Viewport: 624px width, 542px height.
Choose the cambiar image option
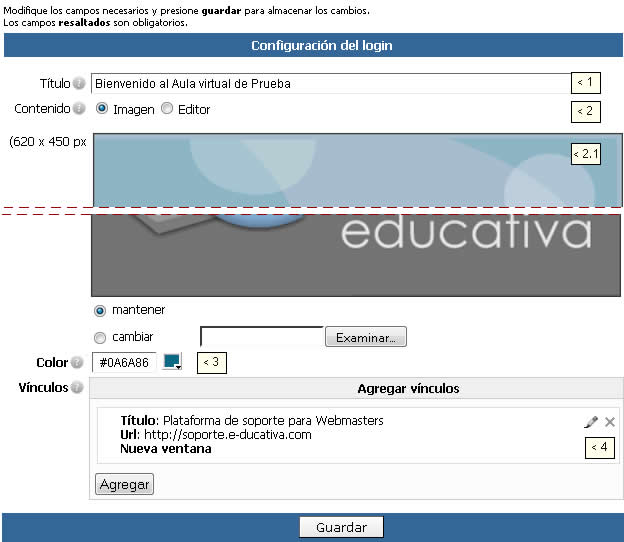[x=99, y=337]
